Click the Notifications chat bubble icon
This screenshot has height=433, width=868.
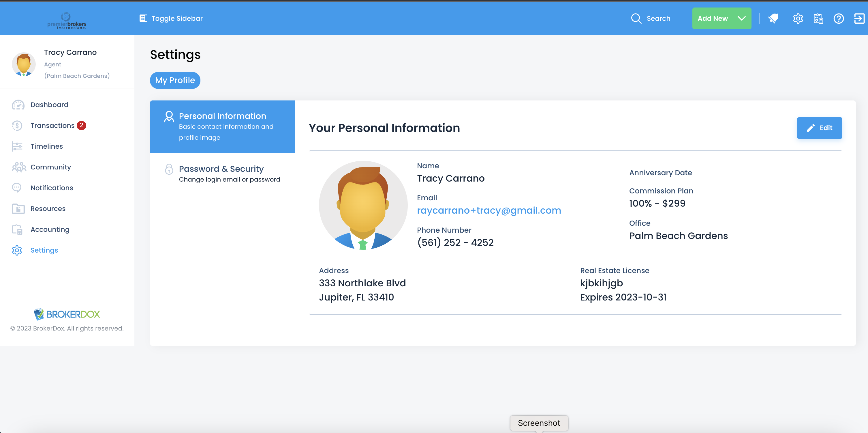coord(16,188)
